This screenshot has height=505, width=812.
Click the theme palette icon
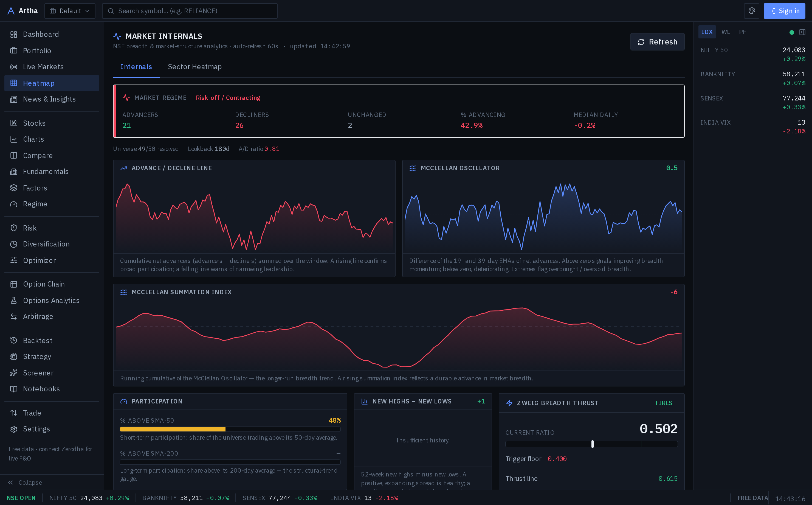pyautogui.click(x=752, y=11)
